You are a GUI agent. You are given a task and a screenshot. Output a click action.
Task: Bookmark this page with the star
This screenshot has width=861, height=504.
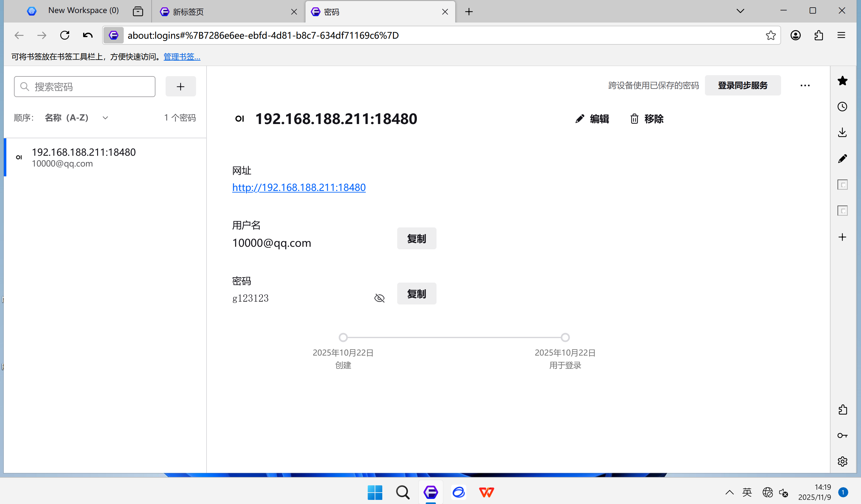click(771, 35)
